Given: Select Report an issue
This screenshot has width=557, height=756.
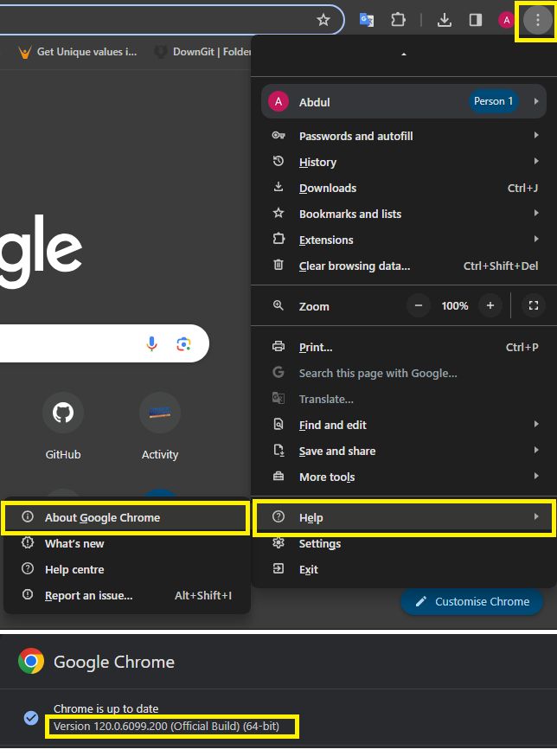Looking at the screenshot, I should (125, 595).
